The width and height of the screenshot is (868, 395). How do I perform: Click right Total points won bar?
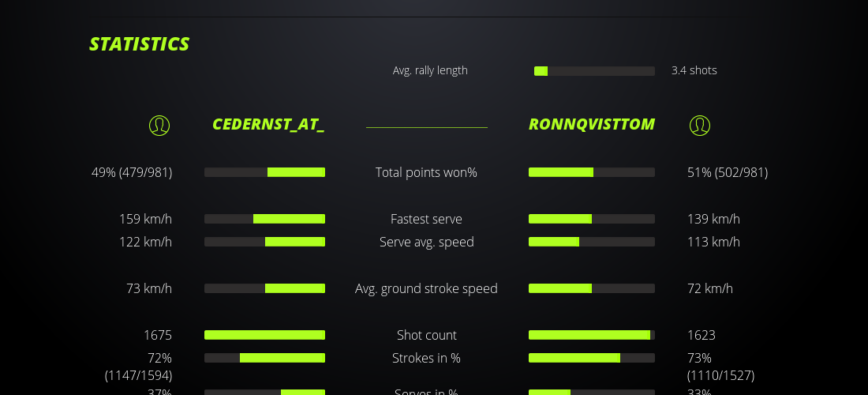[592, 172]
